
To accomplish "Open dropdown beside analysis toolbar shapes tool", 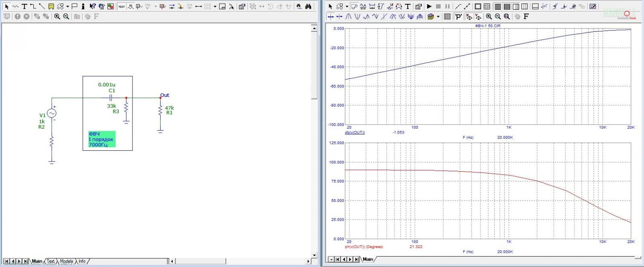I will point(347,6).
